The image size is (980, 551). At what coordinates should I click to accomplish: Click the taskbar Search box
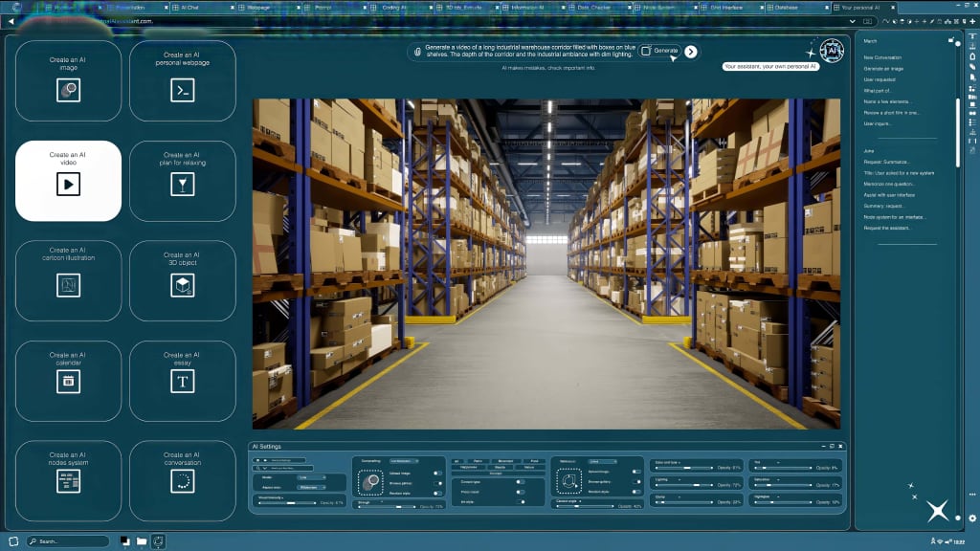pos(68,541)
